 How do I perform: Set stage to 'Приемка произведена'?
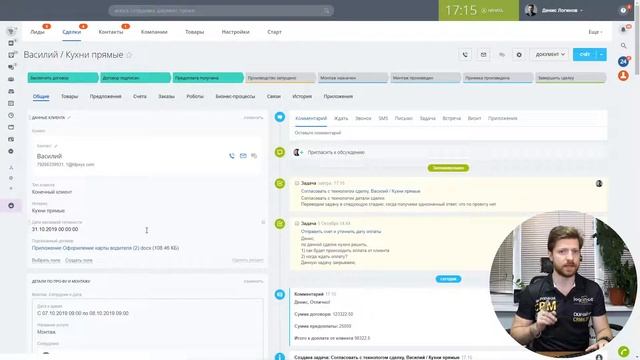pyautogui.click(x=498, y=78)
